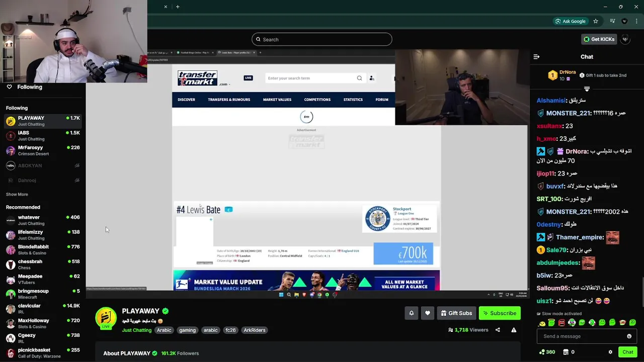Image resolution: width=644 pixels, height=362 pixels.
Task: Open offline ABOKYAN channel
Action: point(43,165)
